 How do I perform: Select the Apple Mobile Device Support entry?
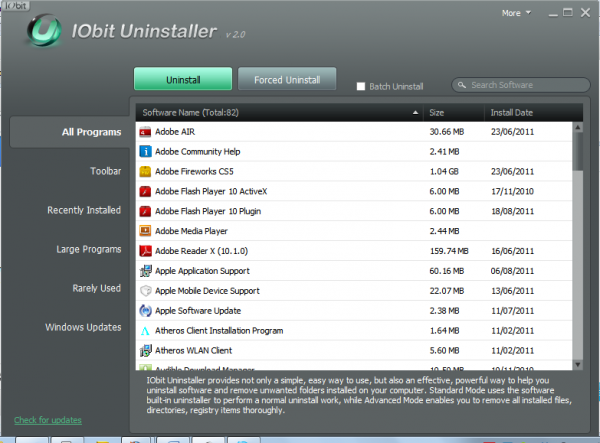pos(207,291)
